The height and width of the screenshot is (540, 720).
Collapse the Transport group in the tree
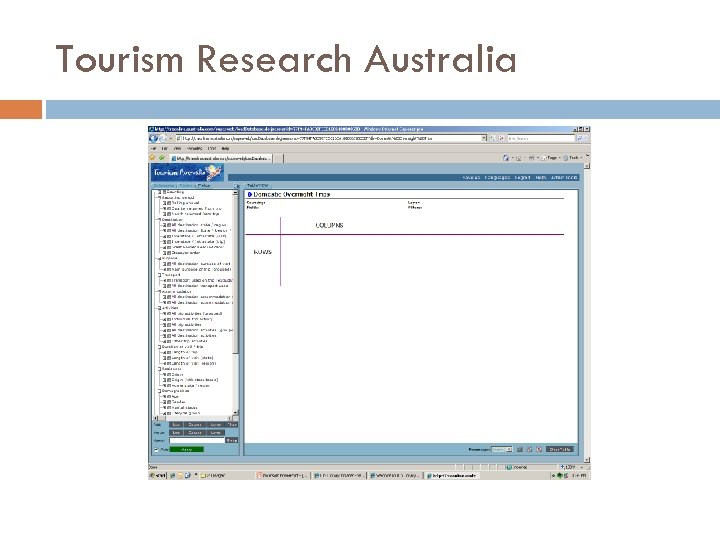click(159, 275)
